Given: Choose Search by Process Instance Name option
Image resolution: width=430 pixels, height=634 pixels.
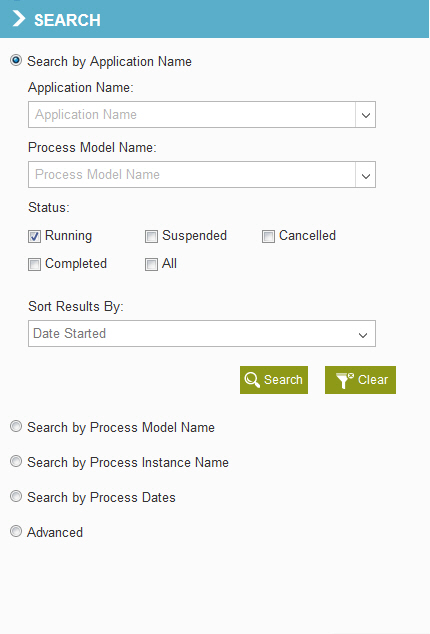Looking at the screenshot, I should click(16, 461).
